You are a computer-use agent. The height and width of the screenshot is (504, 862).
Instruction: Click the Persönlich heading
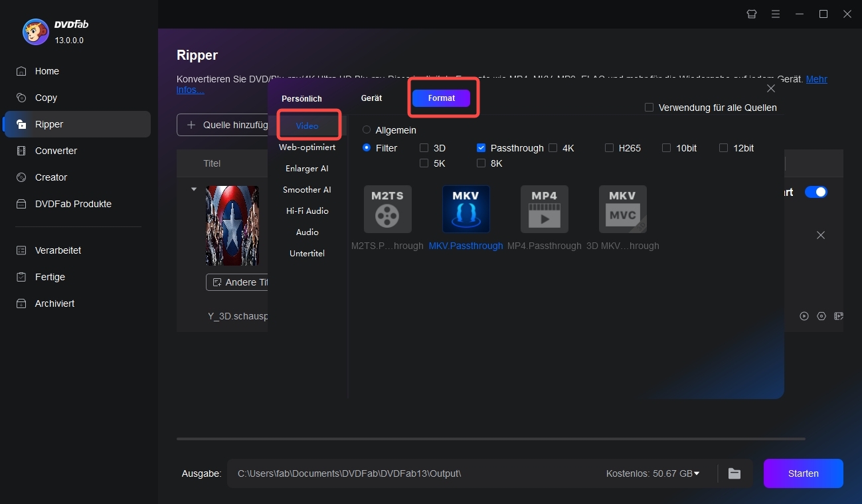pyautogui.click(x=302, y=98)
